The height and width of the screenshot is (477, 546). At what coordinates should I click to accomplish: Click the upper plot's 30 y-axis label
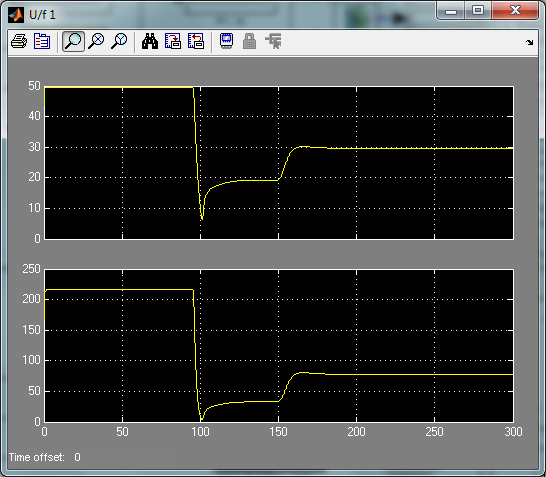[x=34, y=147]
